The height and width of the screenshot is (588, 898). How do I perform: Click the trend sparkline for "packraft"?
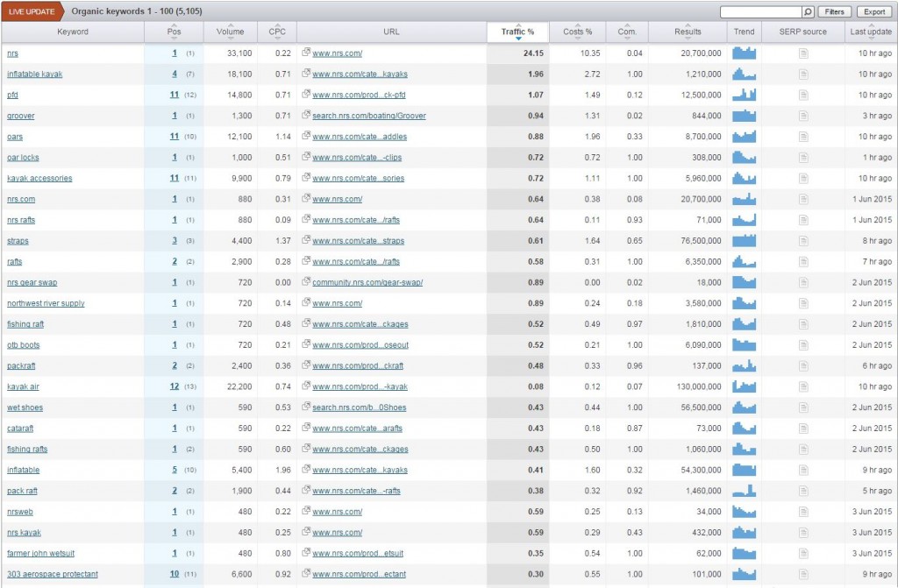(744, 365)
